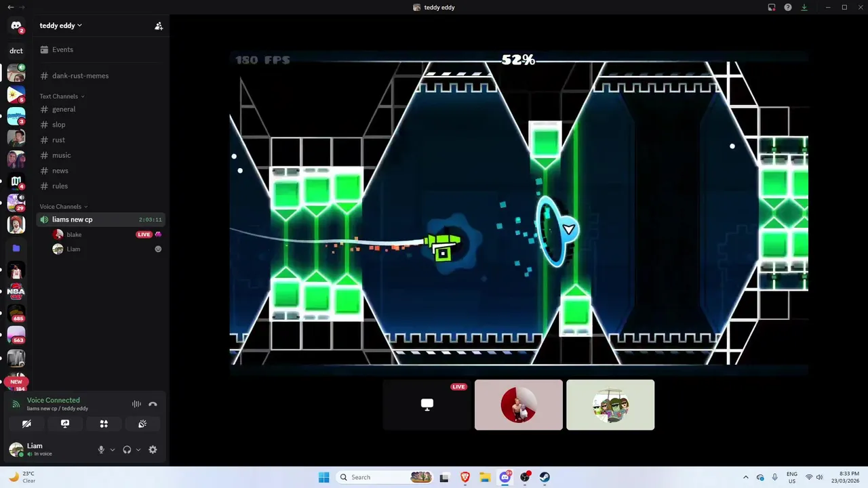
Task: Click Liam in the voice channel list
Action: tap(108, 249)
